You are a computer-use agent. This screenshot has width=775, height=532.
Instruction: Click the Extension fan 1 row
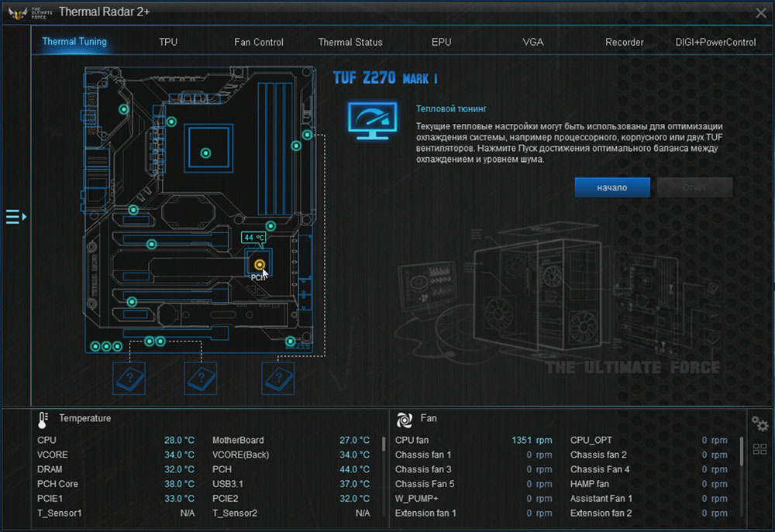tap(474, 513)
